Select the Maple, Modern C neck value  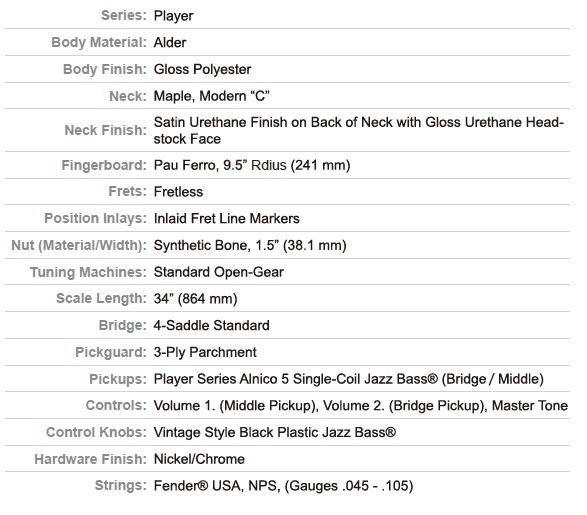(212, 96)
